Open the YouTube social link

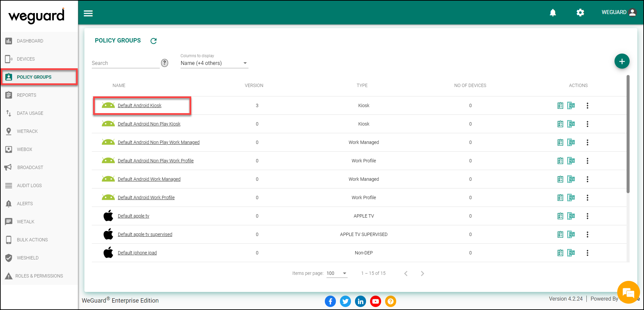click(x=375, y=301)
